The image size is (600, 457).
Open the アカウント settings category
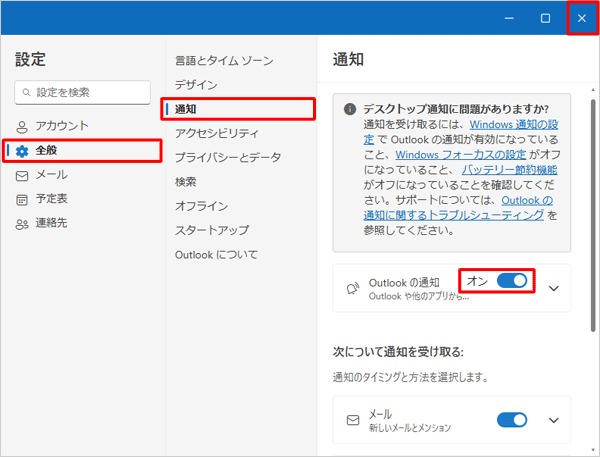coord(83,126)
